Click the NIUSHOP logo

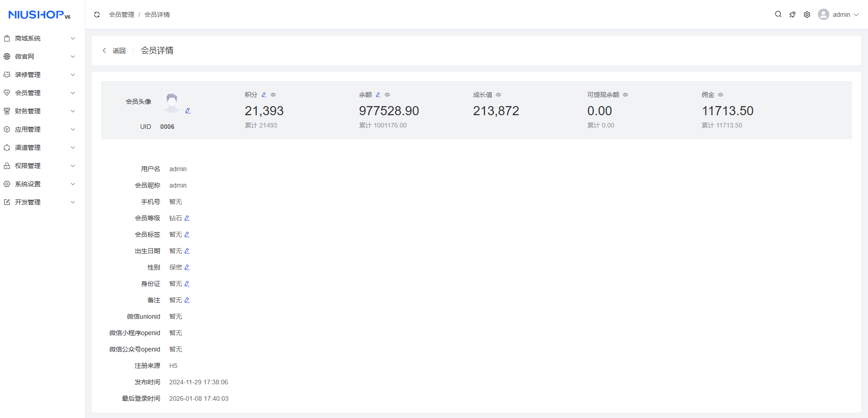[39, 15]
